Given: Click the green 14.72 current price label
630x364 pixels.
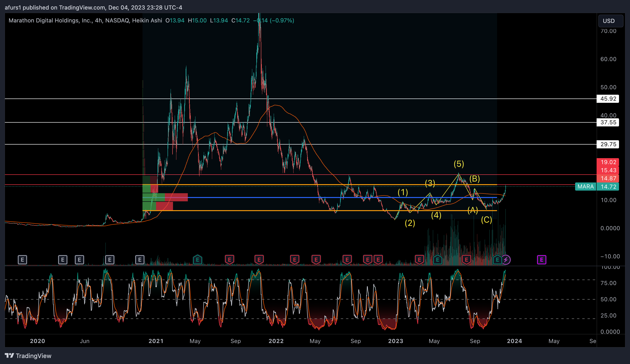Looking at the screenshot, I should [x=608, y=187].
